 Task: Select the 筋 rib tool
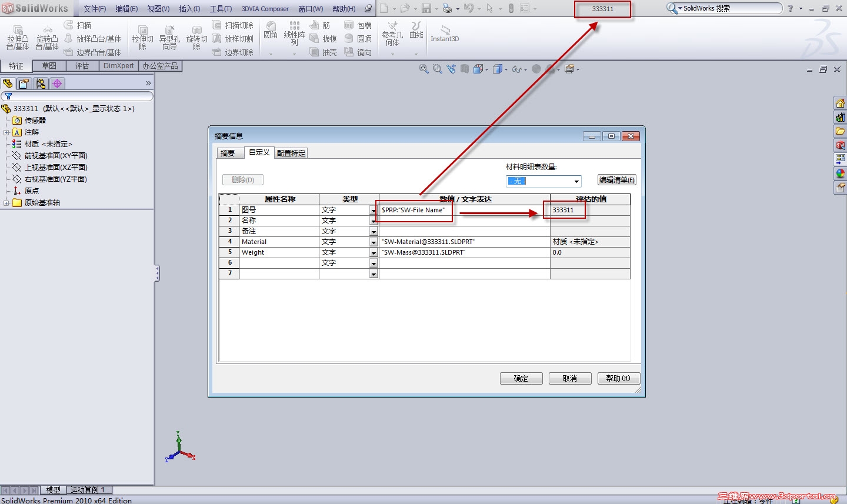tap(320, 25)
